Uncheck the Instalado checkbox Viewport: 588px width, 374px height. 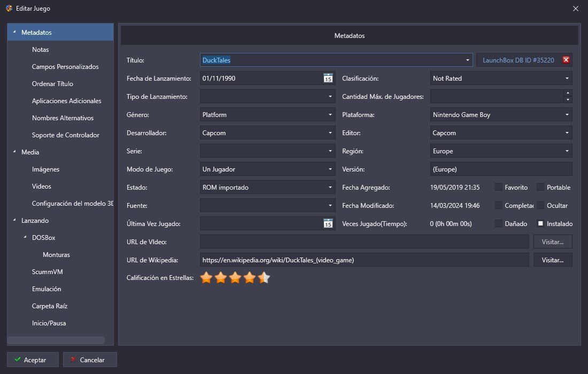tap(540, 224)
